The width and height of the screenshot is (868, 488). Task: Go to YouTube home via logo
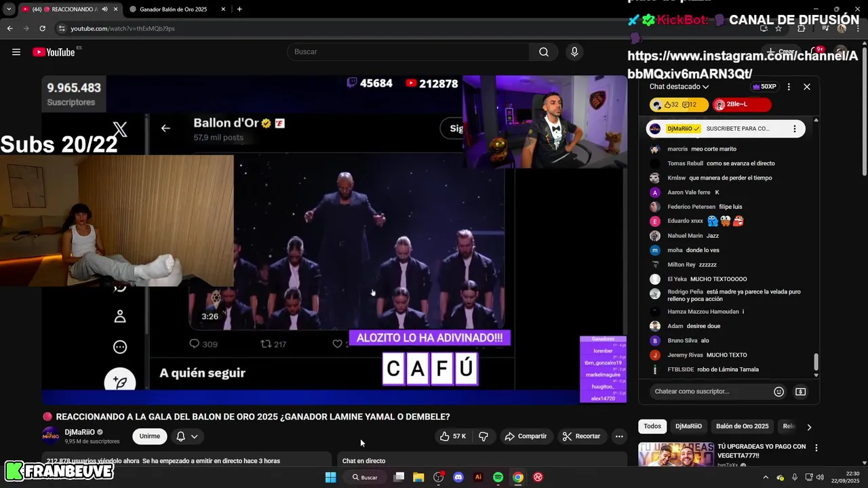pos(54,52)
